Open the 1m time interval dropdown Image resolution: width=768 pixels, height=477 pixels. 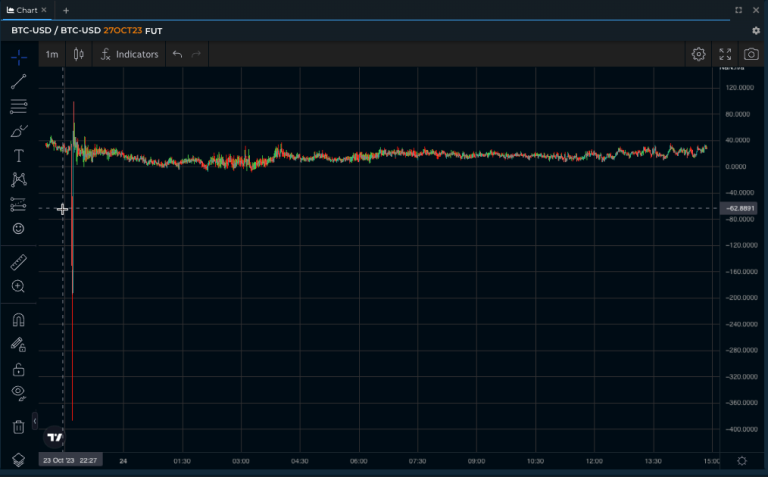(x=51, y=54)
